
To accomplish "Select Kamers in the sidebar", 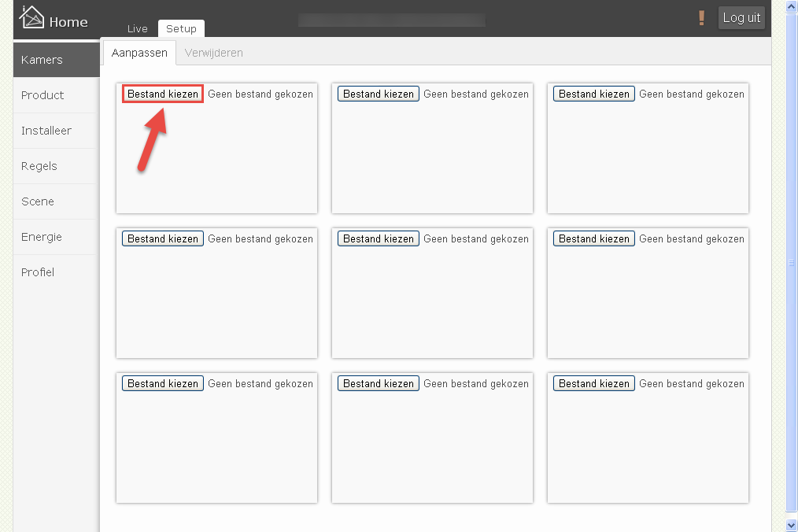I will tap(56, 60).
